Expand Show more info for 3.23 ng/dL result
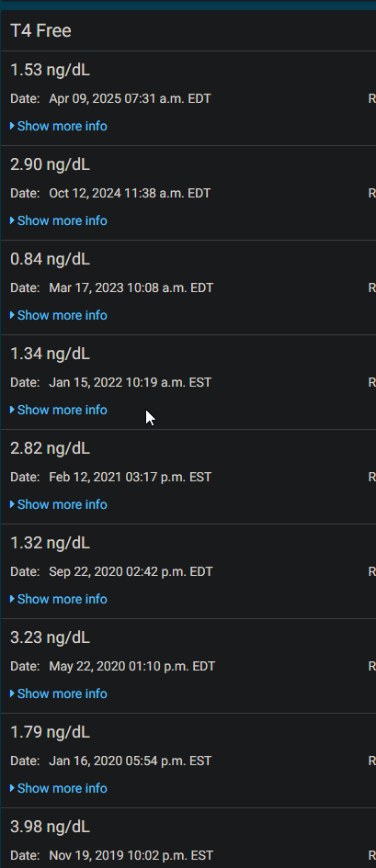 (59, 694)
